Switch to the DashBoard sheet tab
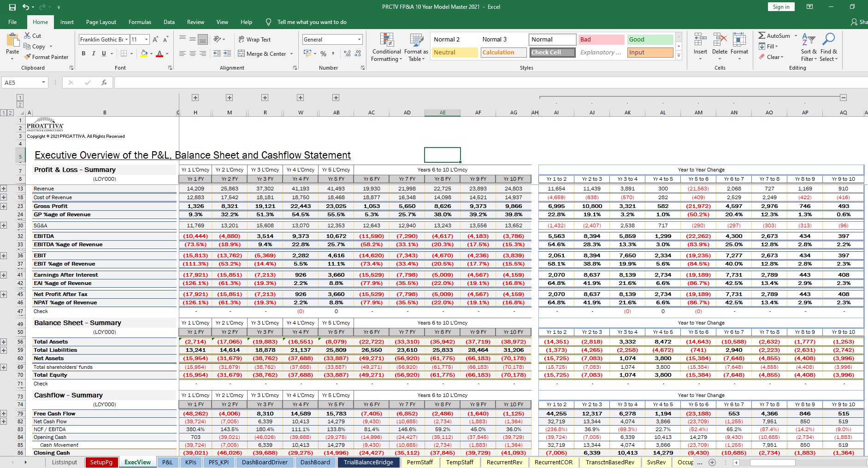The image size is (868, 468). (315, 462)
